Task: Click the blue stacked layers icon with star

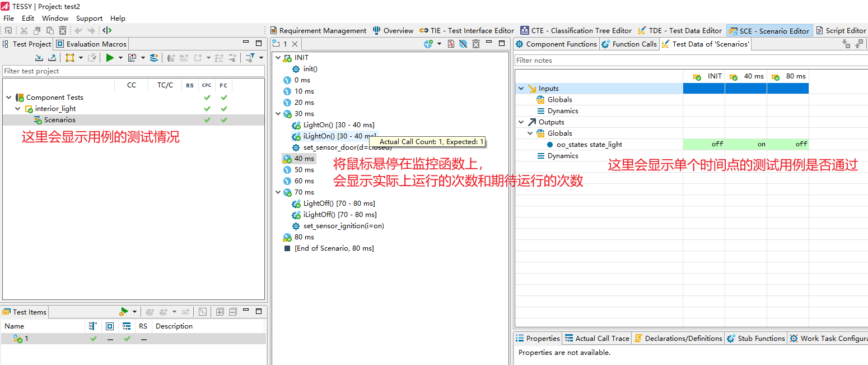Action: (x=154, y=57)
